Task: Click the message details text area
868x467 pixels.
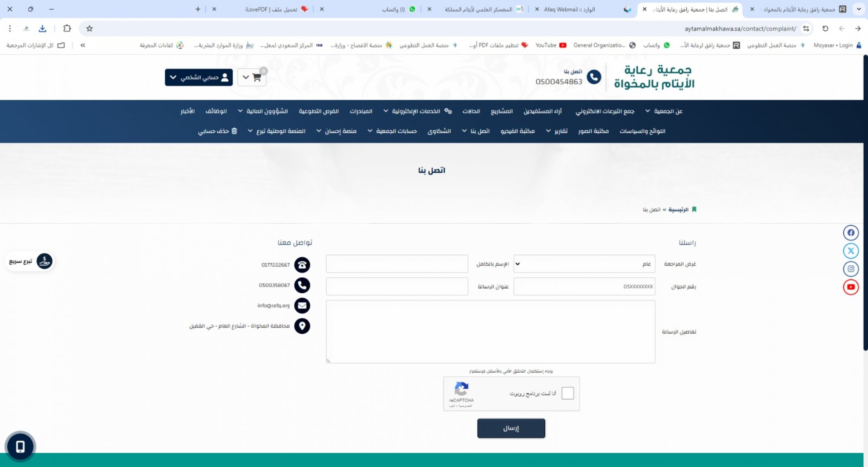Action: 490,332
